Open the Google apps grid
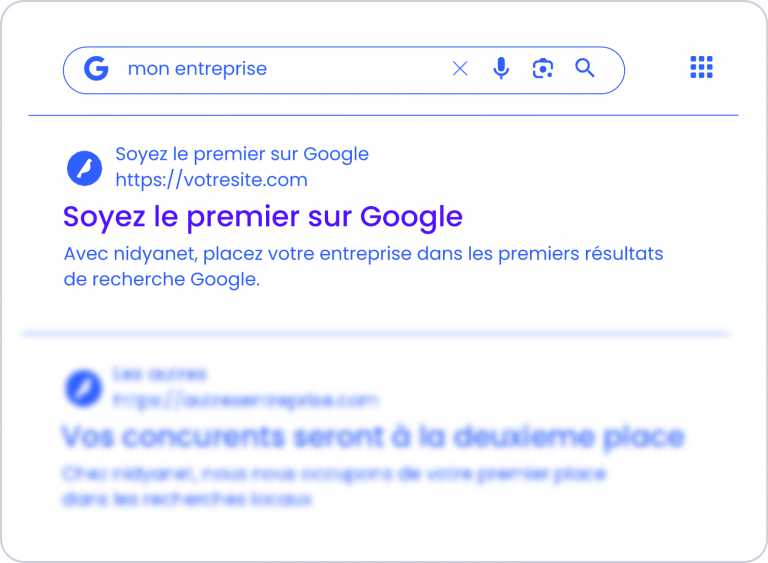 click(702, 68)
